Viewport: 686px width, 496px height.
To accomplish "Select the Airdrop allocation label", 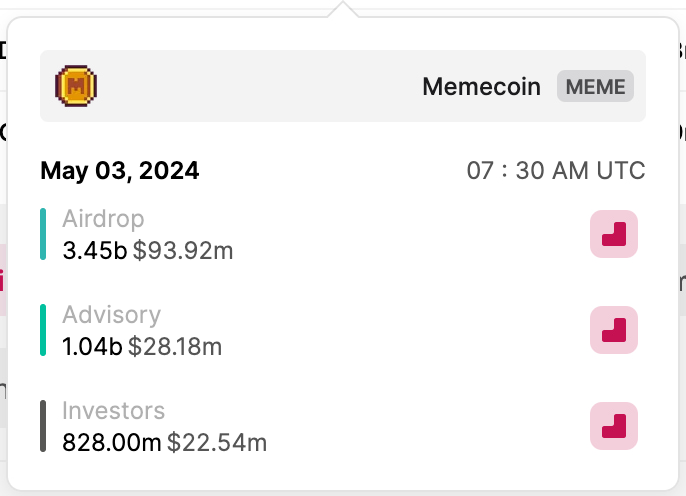I will (103, 219).
